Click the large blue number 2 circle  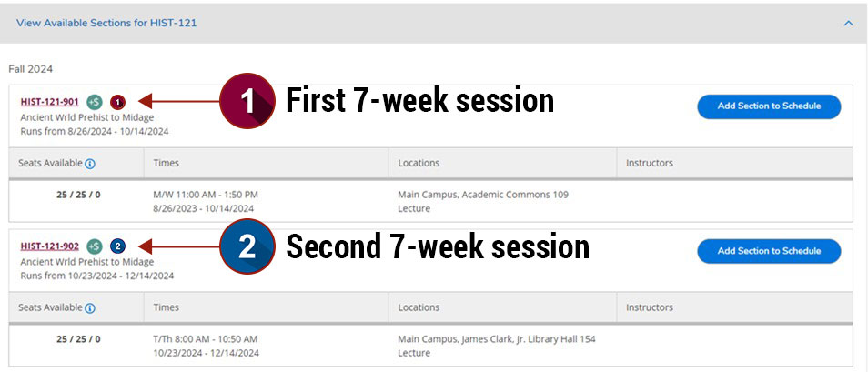(x=247, y=246)
